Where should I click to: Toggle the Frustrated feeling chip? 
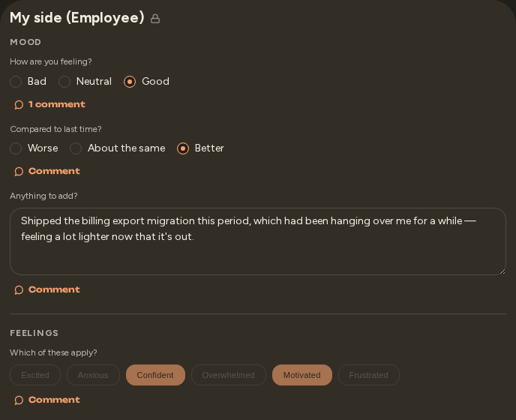click(x=368, y=375)
